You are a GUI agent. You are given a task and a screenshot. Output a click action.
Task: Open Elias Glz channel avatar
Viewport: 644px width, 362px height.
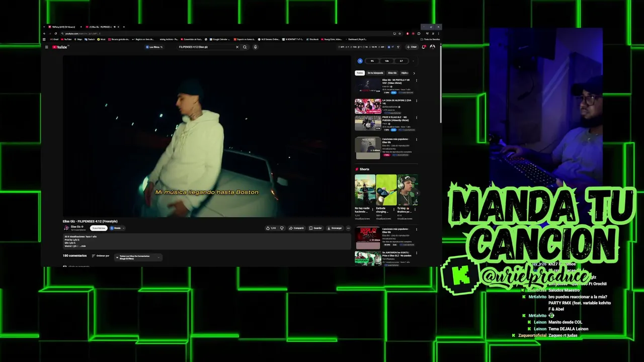[66, 228]
